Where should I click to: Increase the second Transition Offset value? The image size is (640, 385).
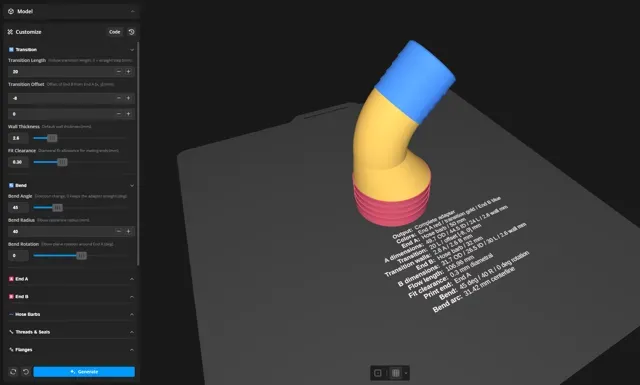tap(128, 114)
